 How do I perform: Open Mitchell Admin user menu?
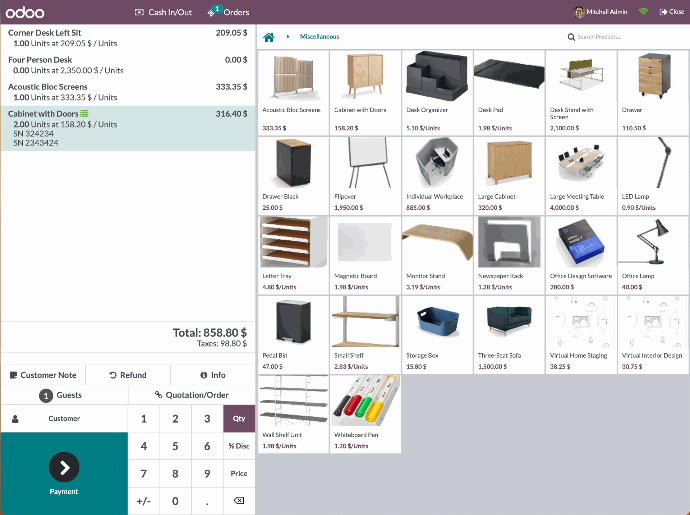(x=601, y=12)
